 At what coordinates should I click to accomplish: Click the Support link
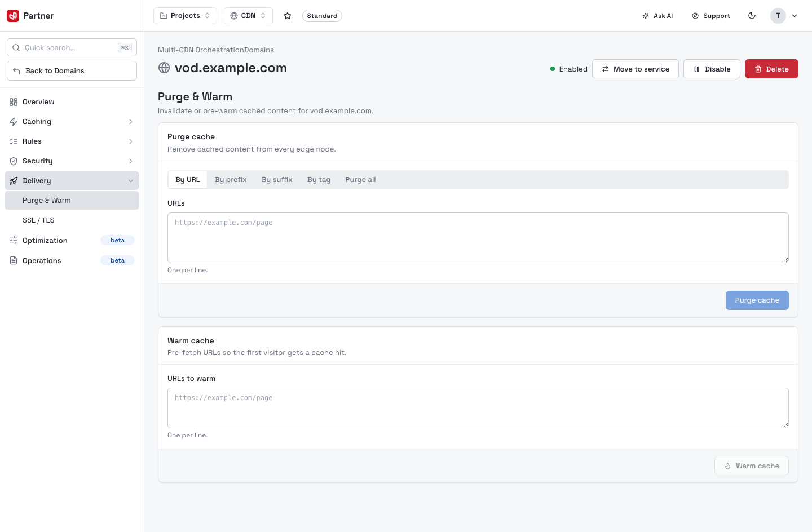coord(710,16)
